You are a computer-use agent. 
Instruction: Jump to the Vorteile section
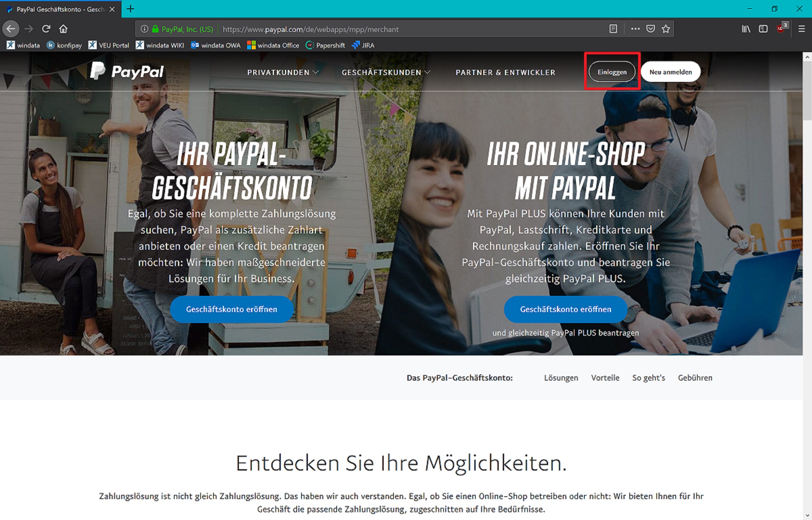605,378
